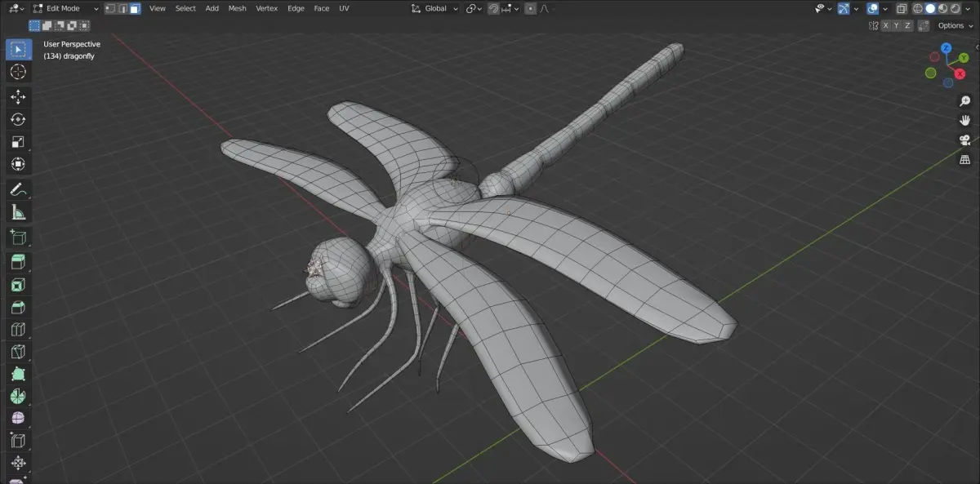Toggle auto merge vertices icon
980x484 pixels.
click(924, 25)
